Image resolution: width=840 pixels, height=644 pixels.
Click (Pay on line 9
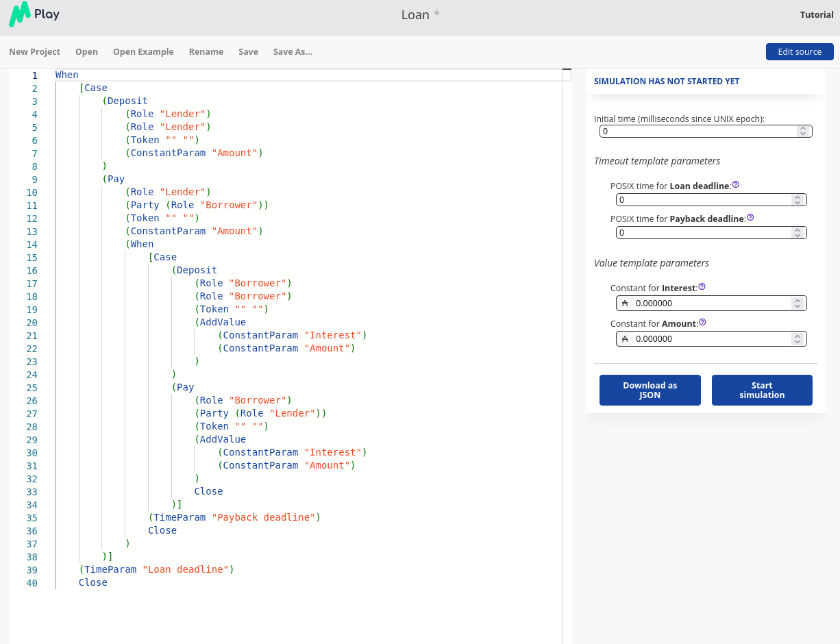click(x=114, y=179)
